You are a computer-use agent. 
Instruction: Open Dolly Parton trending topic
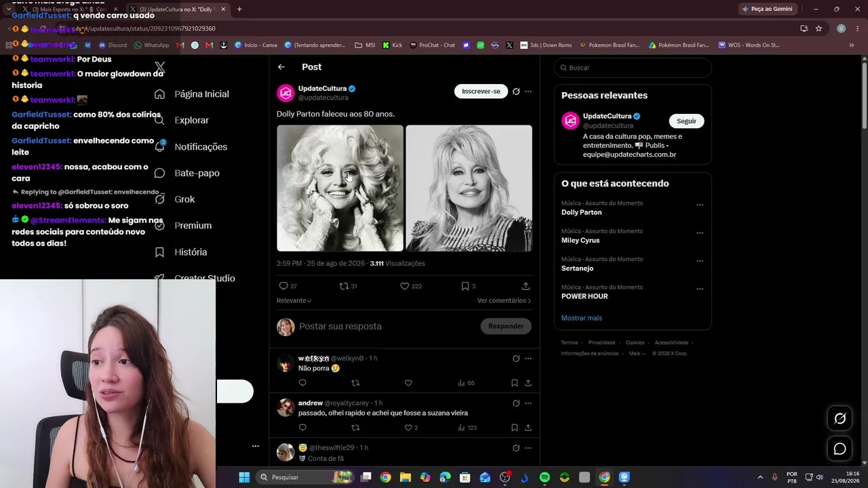[x=582, y=212]
